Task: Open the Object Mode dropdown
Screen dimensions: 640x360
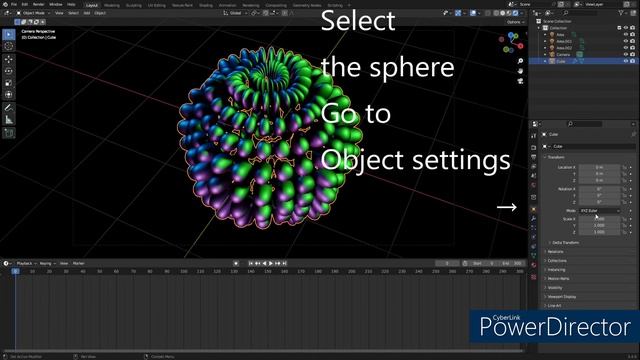Action: tap(33, 13)
